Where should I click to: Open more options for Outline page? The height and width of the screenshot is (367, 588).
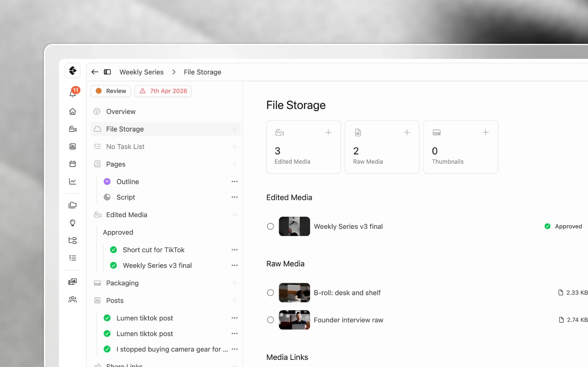234,182
